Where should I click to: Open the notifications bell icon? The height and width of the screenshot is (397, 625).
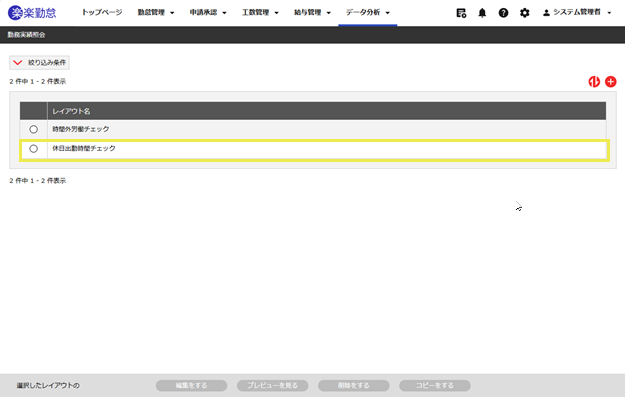pos(482,13)
